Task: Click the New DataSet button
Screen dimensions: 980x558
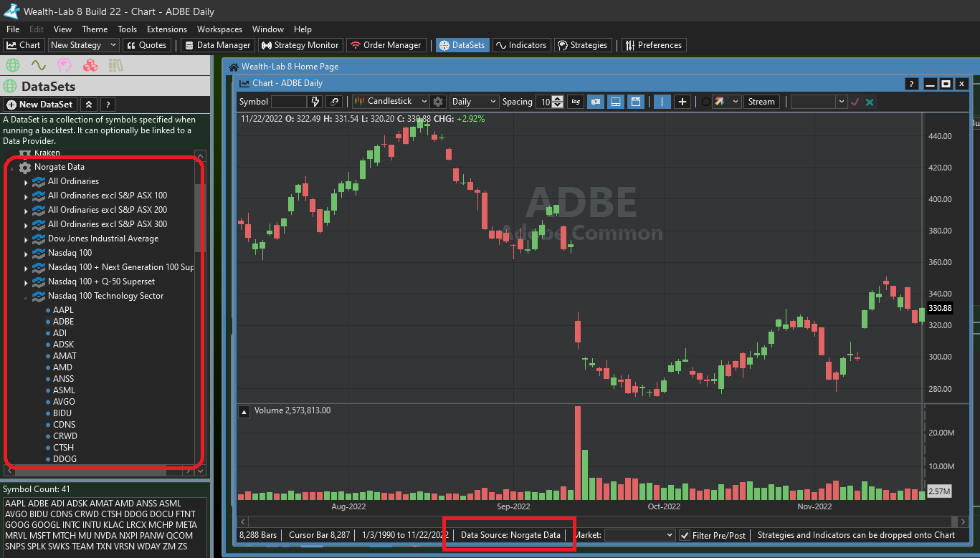Action: pyautogui.click(x=40, y=105)
